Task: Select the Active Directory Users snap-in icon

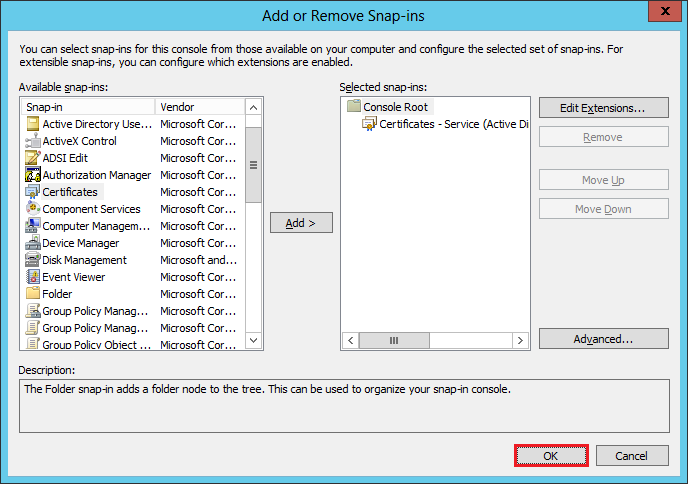Action: click(x=32, y=124)
